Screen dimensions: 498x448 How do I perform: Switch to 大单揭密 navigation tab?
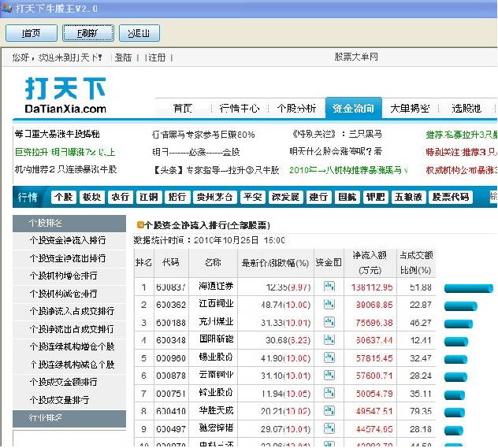[x=410, y=109]
